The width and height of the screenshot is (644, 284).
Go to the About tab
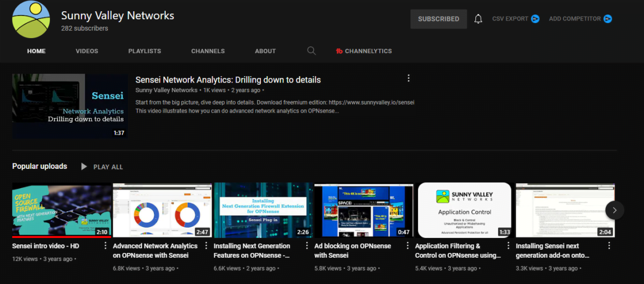(265, 51)
